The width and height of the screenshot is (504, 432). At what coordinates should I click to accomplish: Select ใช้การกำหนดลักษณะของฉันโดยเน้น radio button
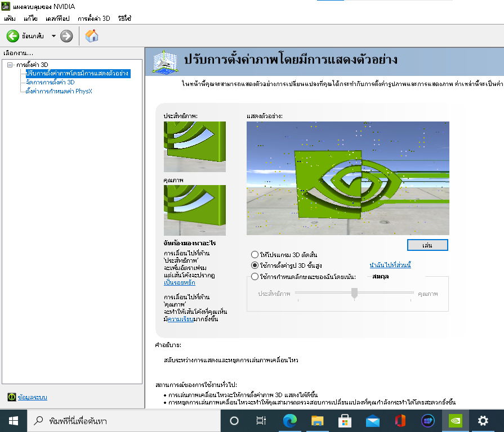[255, 276]
